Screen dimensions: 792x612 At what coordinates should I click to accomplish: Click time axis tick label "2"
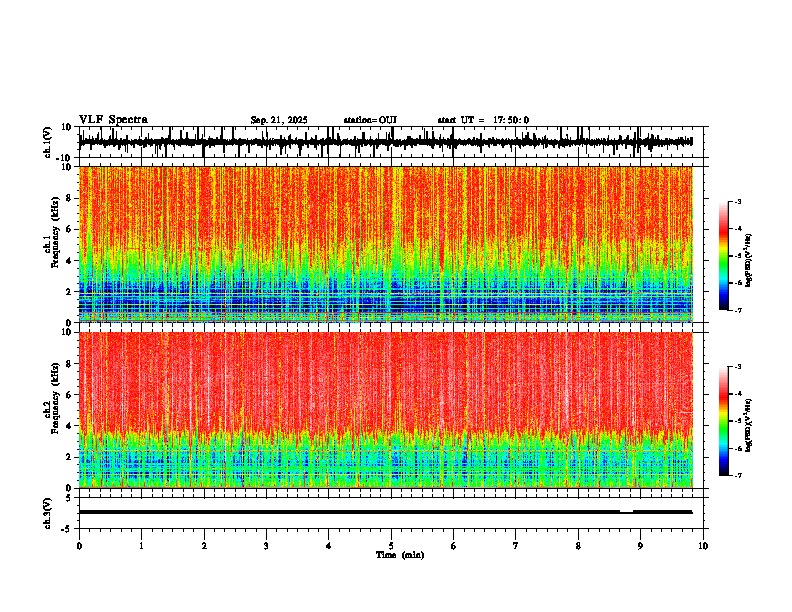pyautogui.click(x=204, y=546)
